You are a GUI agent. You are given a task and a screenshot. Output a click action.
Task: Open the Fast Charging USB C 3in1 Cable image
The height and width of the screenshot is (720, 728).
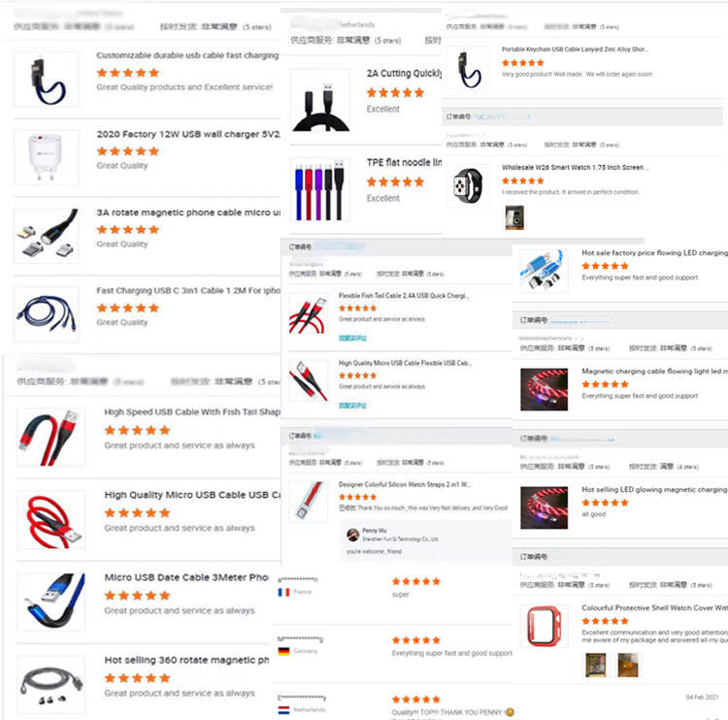point(46,314)
